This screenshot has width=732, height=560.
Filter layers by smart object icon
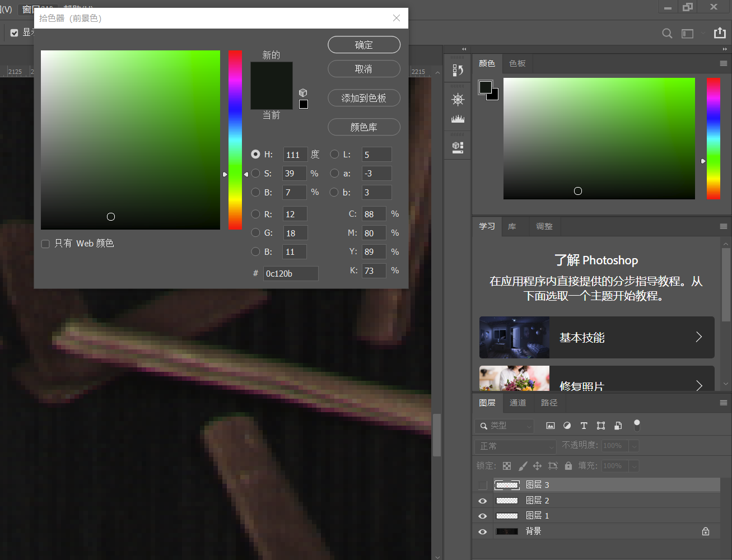(618, 426)
